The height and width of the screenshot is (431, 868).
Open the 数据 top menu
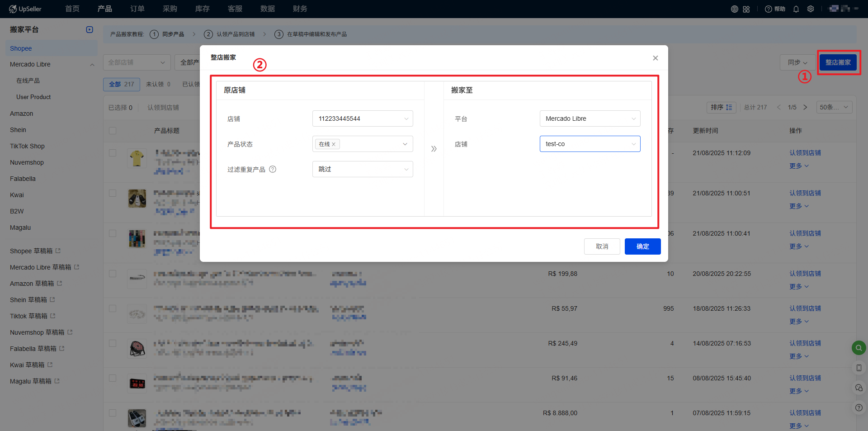tap(268, 9)
